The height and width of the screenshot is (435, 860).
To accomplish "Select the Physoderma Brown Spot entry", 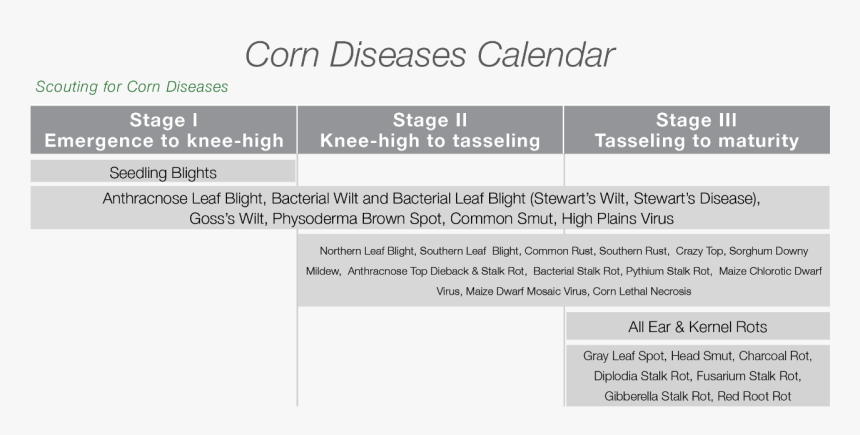I will pos(357,219).
